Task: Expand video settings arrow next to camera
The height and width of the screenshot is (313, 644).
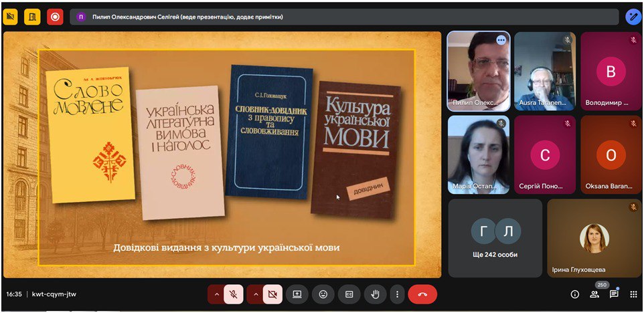Action: [255, 294]
